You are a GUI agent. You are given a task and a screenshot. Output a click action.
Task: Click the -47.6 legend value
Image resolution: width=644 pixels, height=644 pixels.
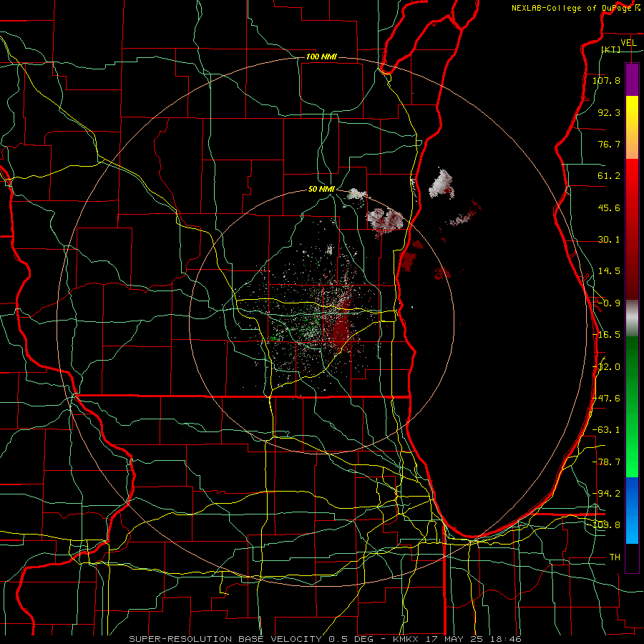pyautogui.click(x=606, y=399)
